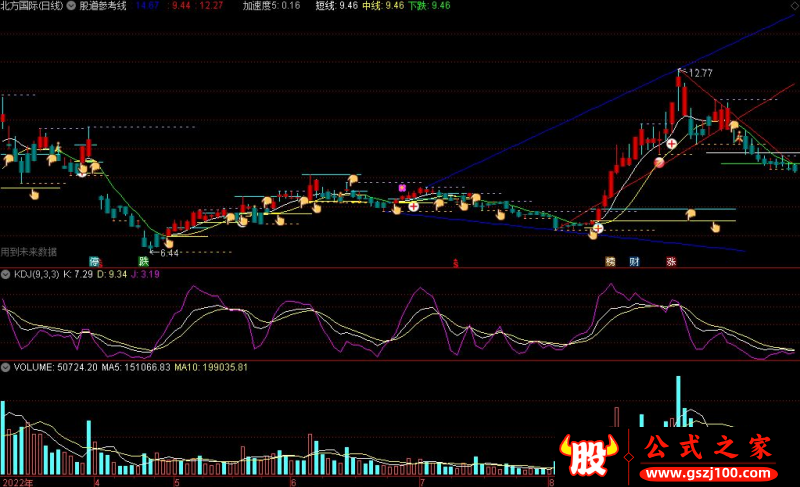Click the 12.77 high price label
The height and width of the screenshot is (487, 800).
point(700,73)
